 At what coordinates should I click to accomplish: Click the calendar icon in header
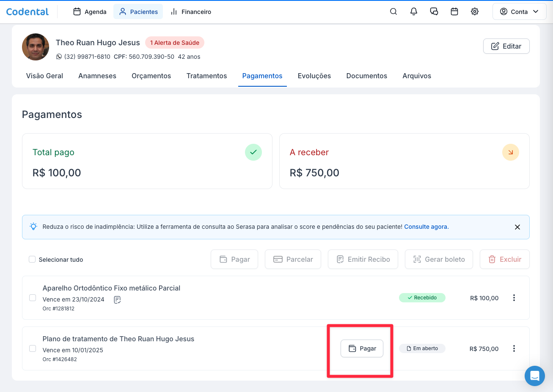pos(454,12)
